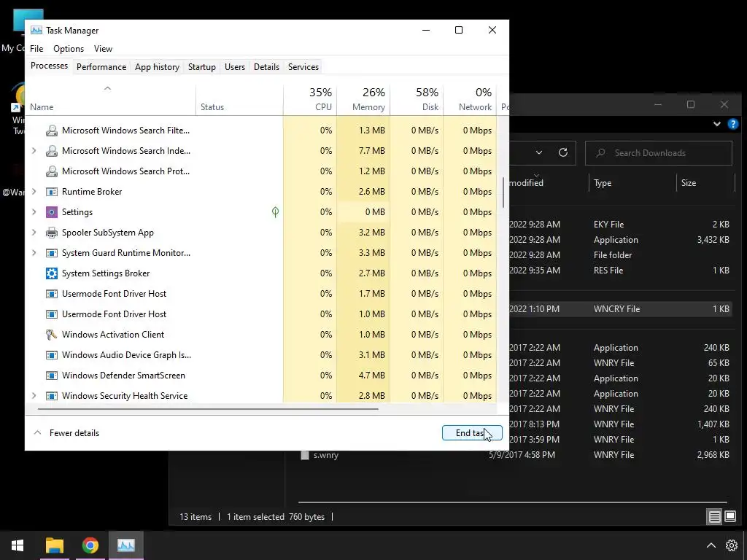
Task: Click the Runtime Broker process icon
Action: 52,192
